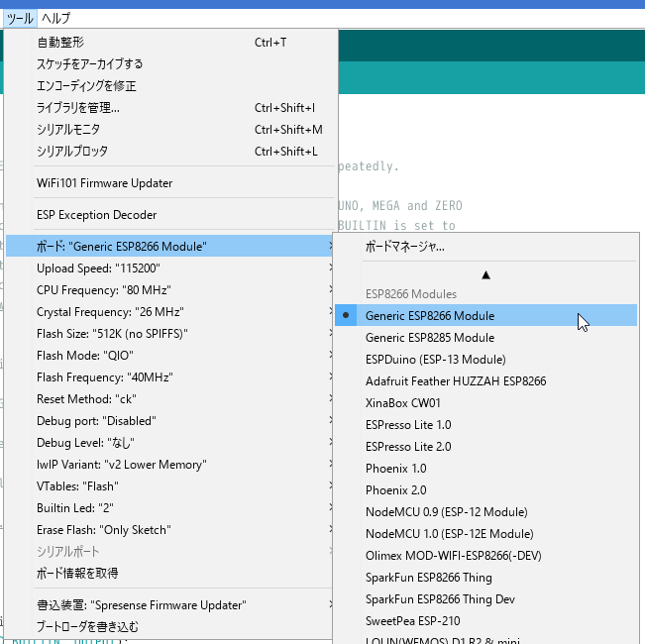Expand the Upload Speed 115200 submenu

(x=169, y=268)
